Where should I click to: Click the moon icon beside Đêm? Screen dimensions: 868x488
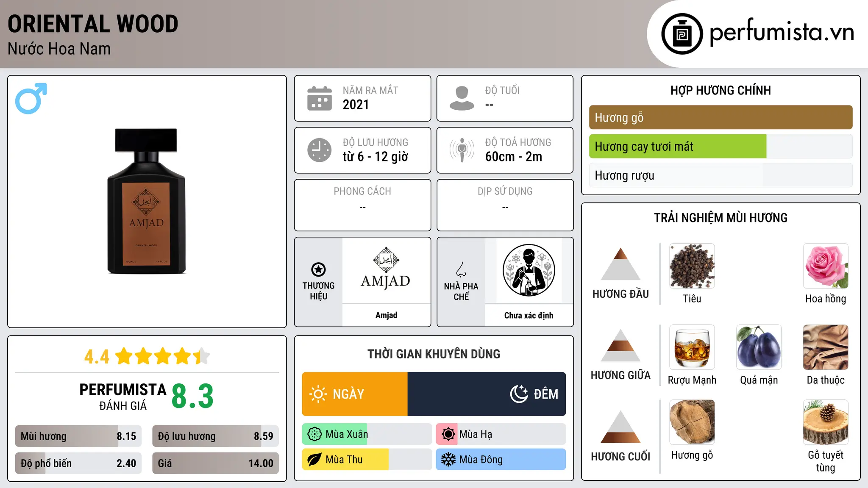[519, 394]
